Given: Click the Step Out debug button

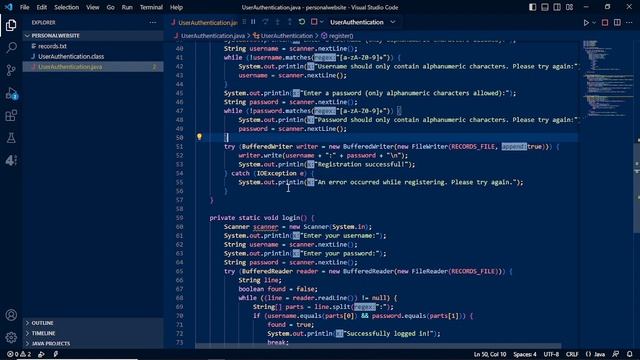Looking at the screenshot, I should (289, 22).
